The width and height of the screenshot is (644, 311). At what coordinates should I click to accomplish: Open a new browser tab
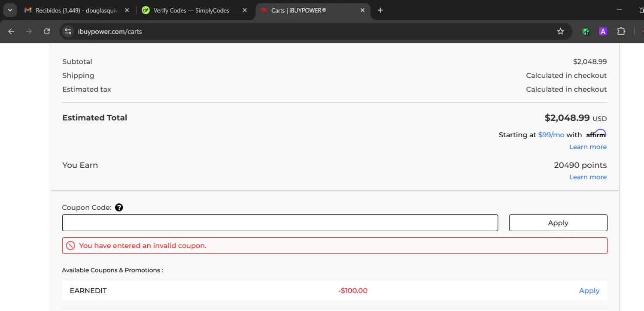point(380,10)
